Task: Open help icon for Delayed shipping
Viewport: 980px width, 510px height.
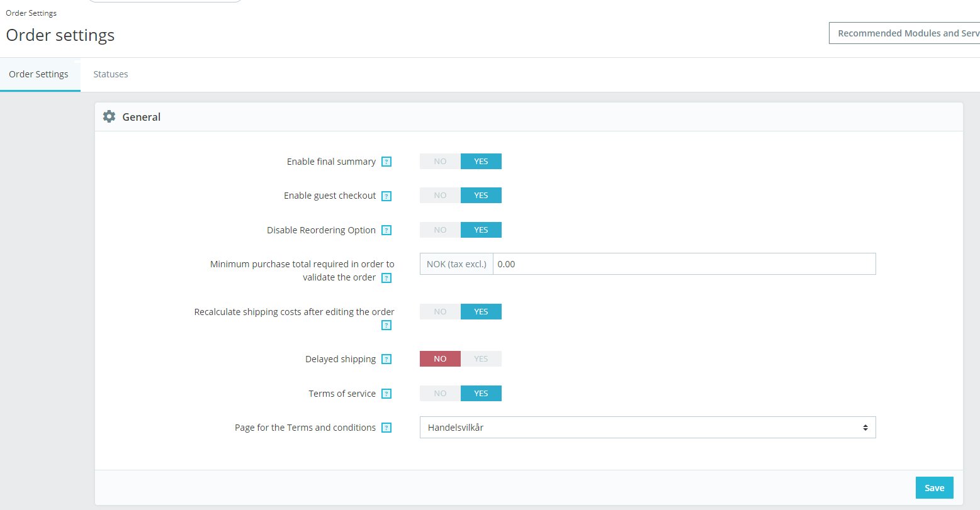Action: (386, 359)
